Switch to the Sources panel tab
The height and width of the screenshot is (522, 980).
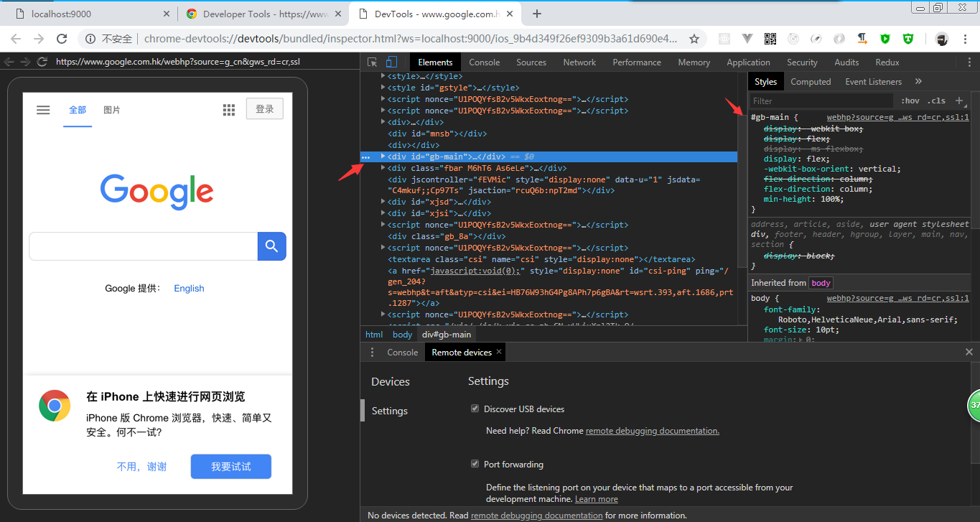531,62
